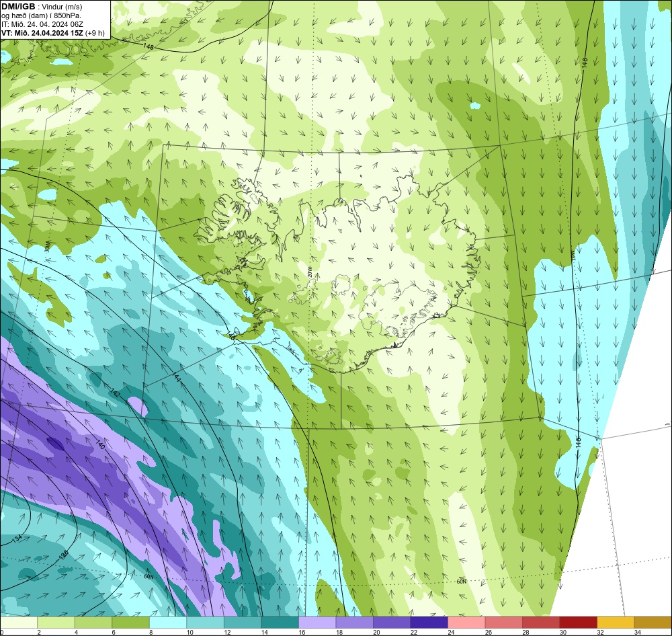
Task: Select the 28–30 m/s red legend swatch
Action: [540, 623]
